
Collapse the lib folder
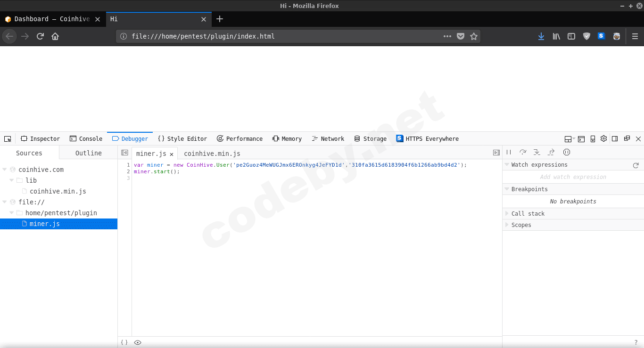click(x=12, y=180)
